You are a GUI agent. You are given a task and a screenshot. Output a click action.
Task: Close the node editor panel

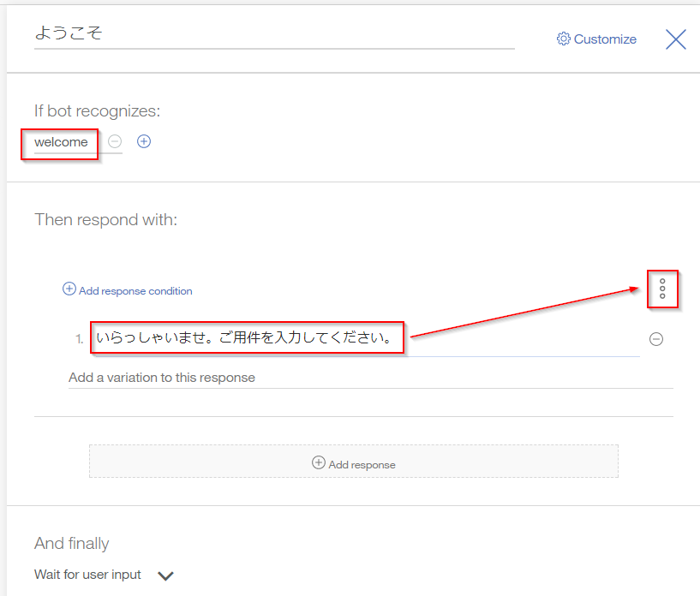(x=675, y=39)
